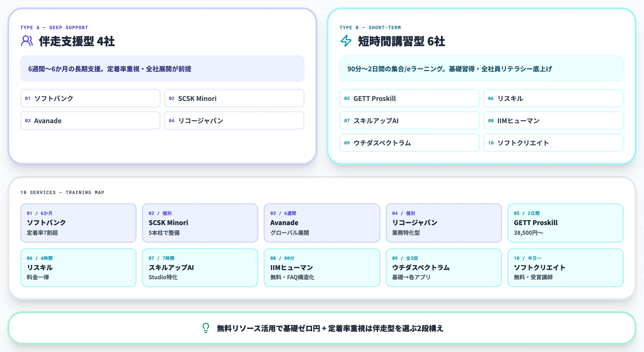Click the Avanade グローバル展開 card
This screenshot has width=644, height=352.
322,223
